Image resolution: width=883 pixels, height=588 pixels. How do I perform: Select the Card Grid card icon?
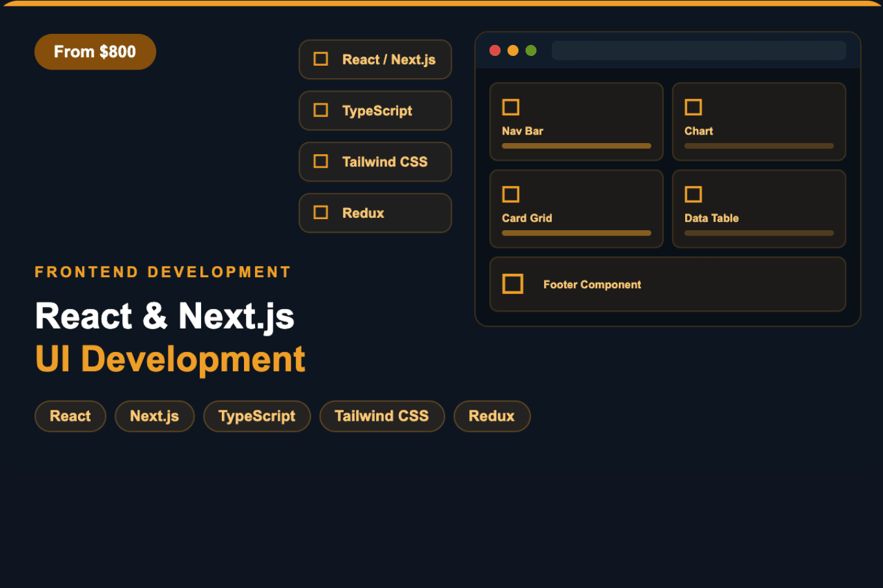click(x=511, y=194)
